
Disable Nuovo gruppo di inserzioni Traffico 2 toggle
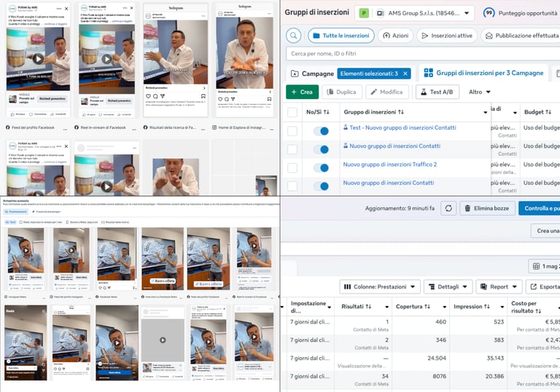[x=321, y=168]
